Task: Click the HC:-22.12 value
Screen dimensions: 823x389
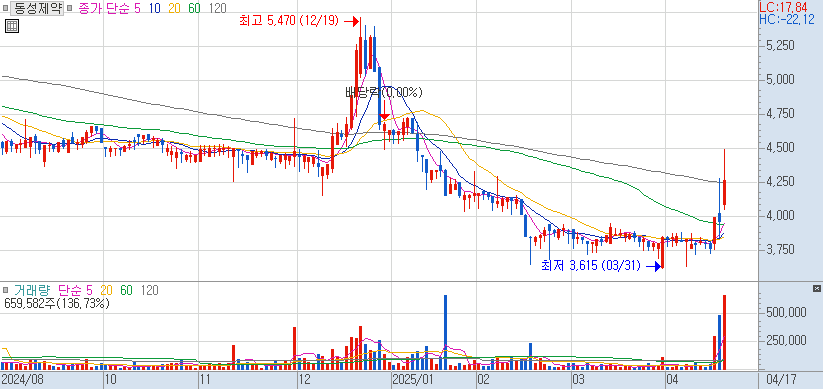Action: tap(787, 20)
